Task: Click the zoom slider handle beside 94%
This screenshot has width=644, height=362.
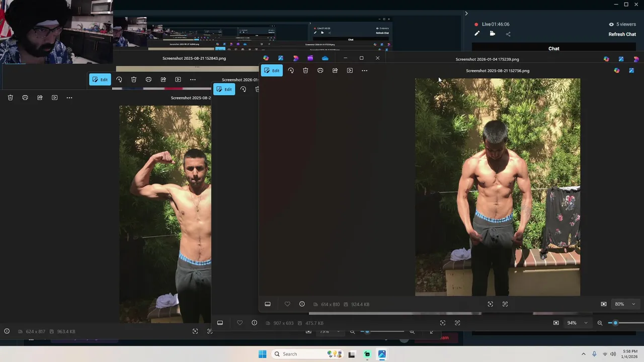Action: (x=615, y=323)
